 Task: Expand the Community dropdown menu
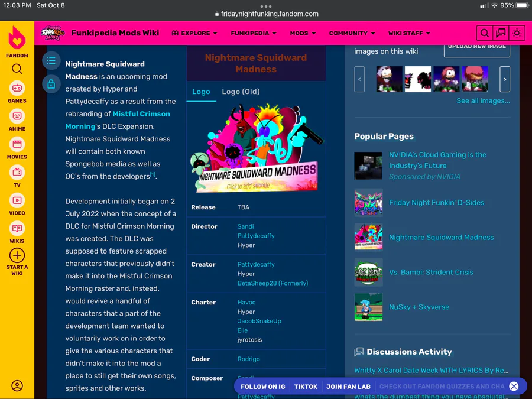pyautogui.click(x=352, y=33)
